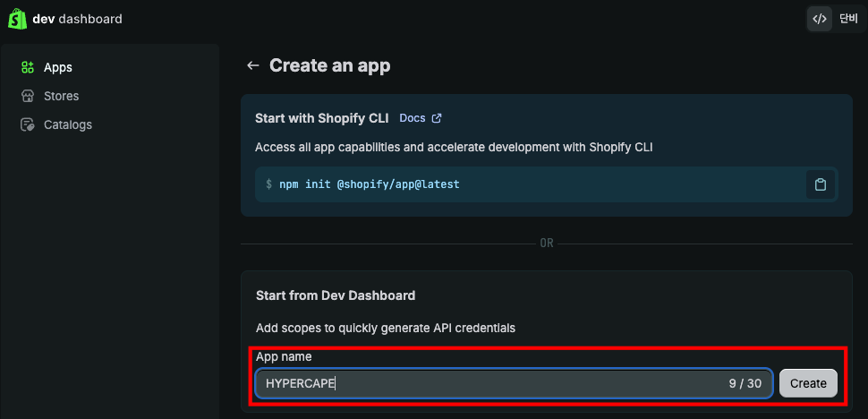Click the Create button
The width and height of the screenshot is (868, 419).
tap(808, 383)
